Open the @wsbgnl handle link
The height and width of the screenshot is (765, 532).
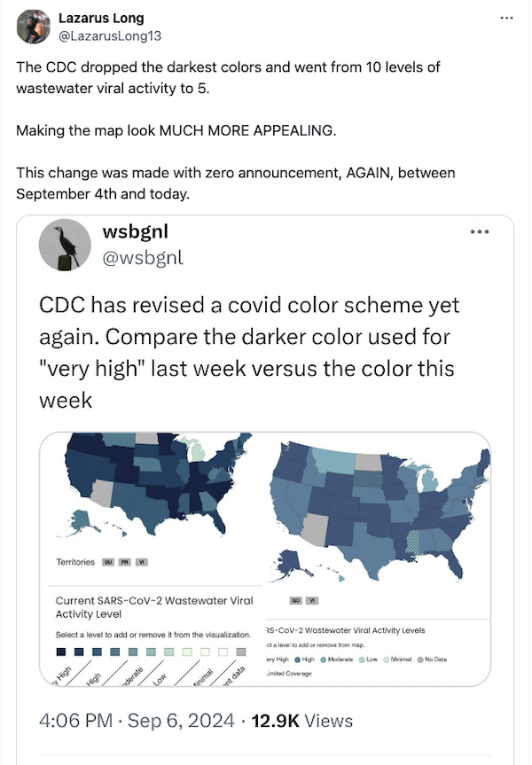[144, 258]
